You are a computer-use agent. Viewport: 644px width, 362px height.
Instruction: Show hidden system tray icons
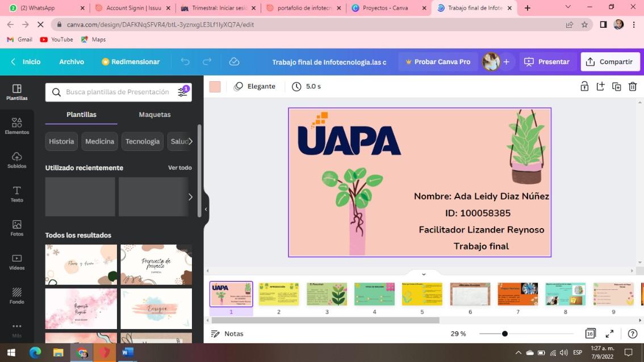coord(518,352)
